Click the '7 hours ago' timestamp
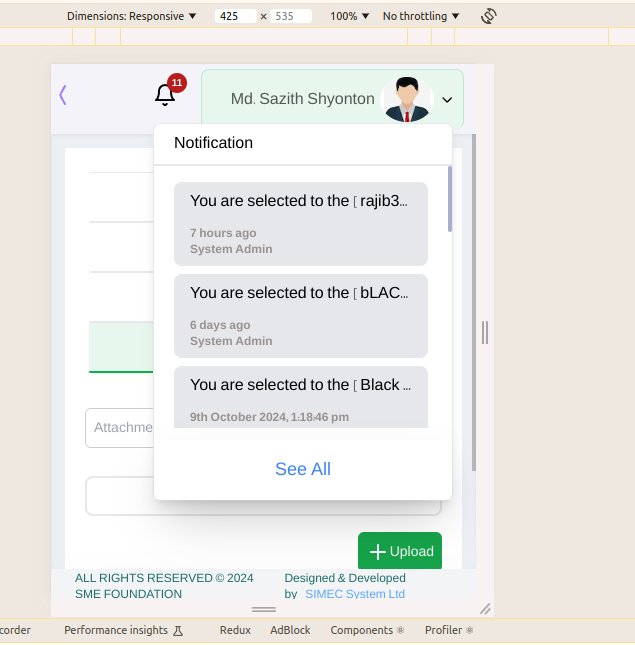The width and height of the screenshot is (635, 645). point(223,233)
